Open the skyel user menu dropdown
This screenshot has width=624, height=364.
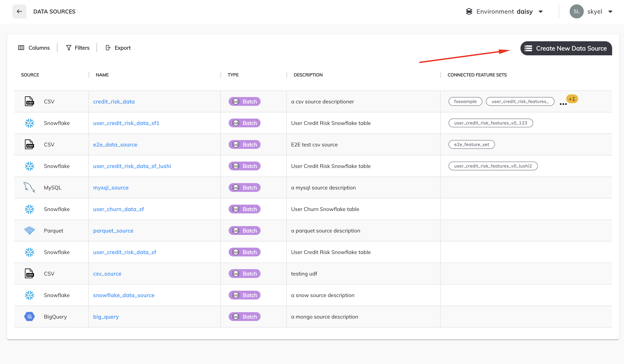pos(610,12)
